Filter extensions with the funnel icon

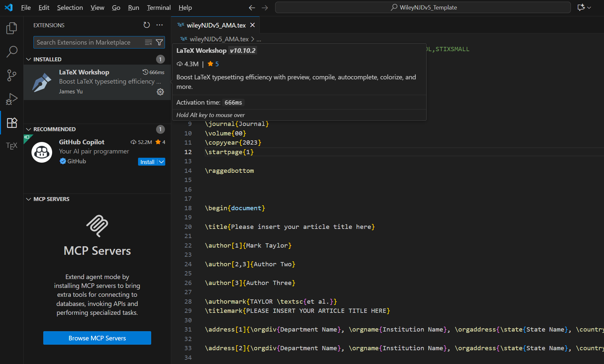(x=159, y=42)
